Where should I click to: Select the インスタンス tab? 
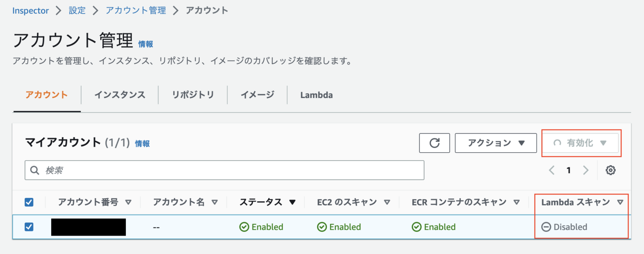click(x=119, y=95)
